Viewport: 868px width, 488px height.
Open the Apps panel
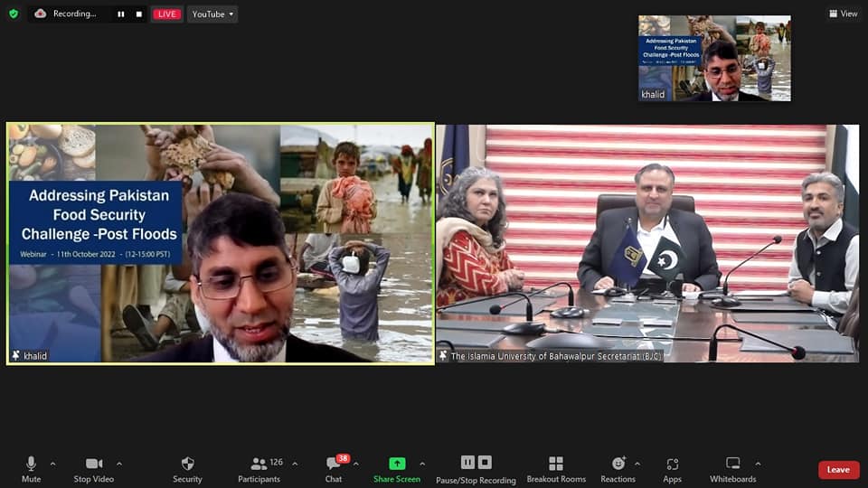[672, 468]
